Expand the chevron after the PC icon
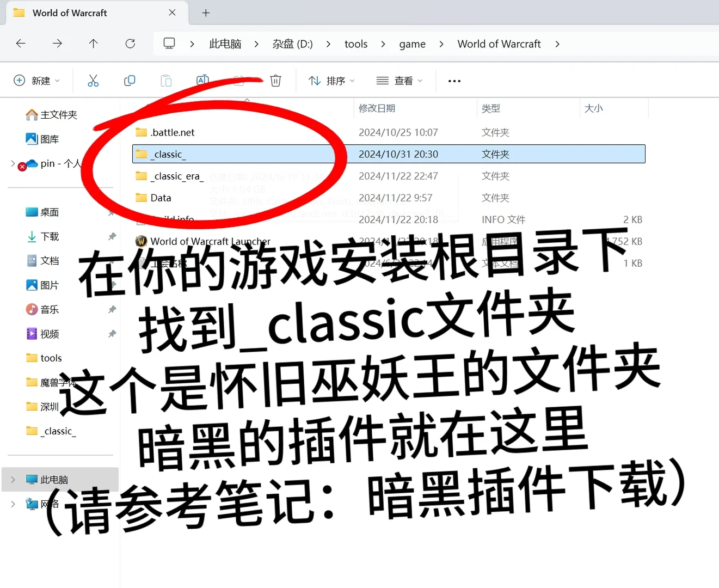 pyautogui.click(x=192, y=44)
